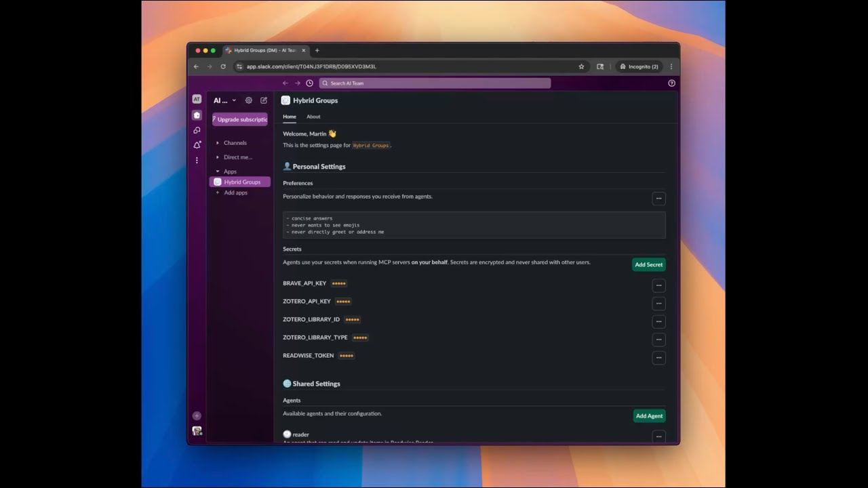Click the Incognito (2) profile button
This screenshot has width=868, height=488.
tap(638, 66)
